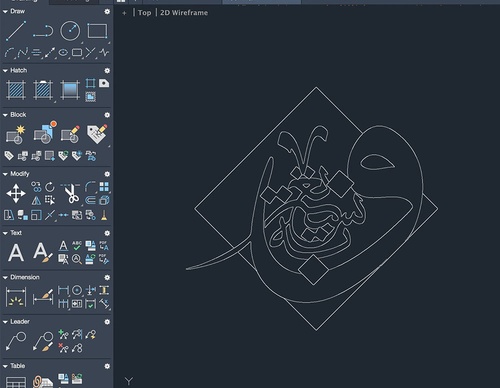Select the Mirror tool in Modify
This screenshot has height=388, width=500.
pos(36,200)
